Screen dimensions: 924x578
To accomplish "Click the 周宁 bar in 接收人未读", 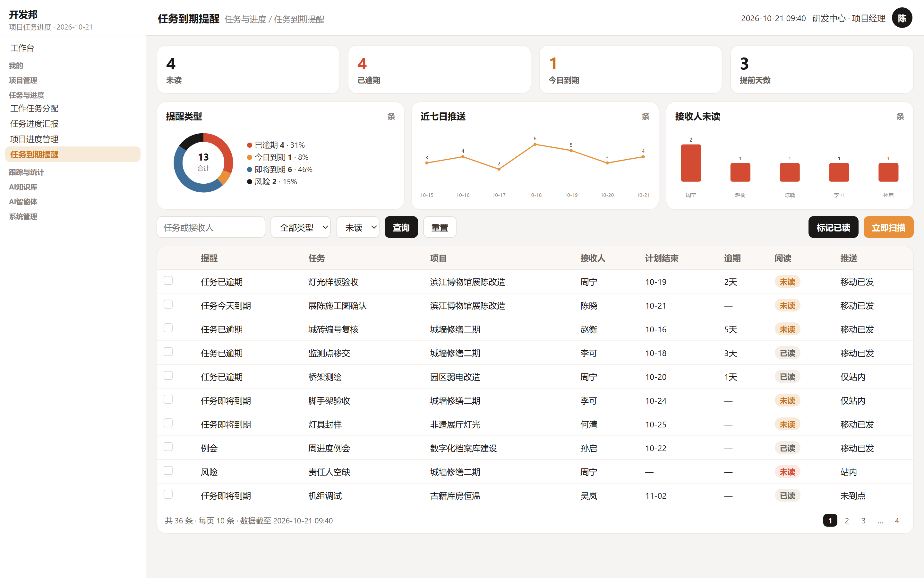I will tap(691, 163).
